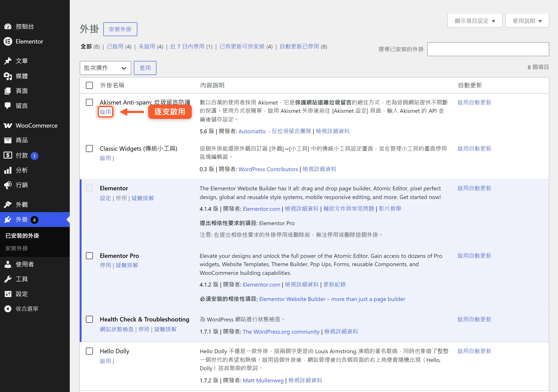
Task: Click the 工具 wrench icon
Action: click(x=8, y=279)
